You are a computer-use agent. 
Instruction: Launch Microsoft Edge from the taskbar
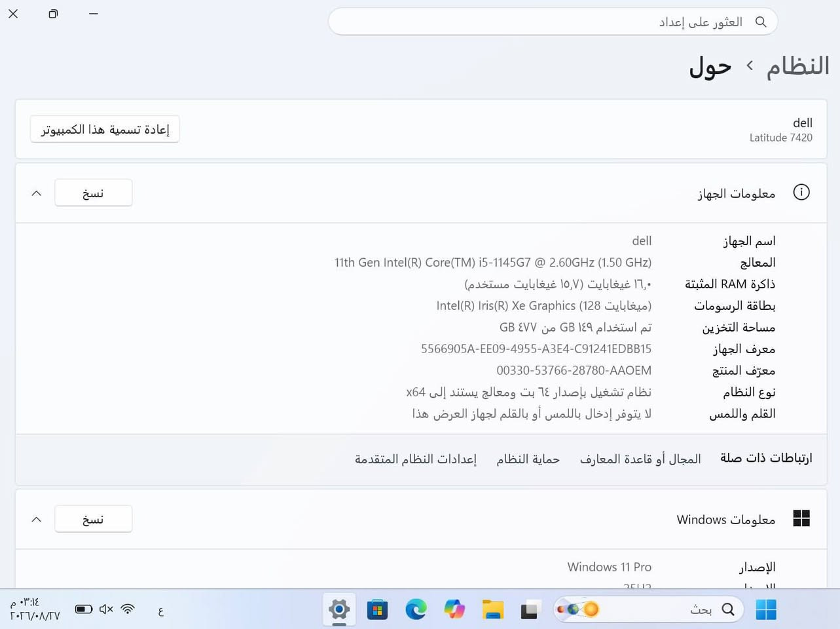[x=416, y=609]
